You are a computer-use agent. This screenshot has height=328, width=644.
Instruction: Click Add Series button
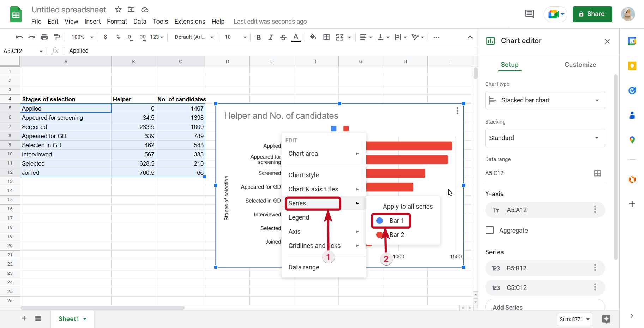545,306
